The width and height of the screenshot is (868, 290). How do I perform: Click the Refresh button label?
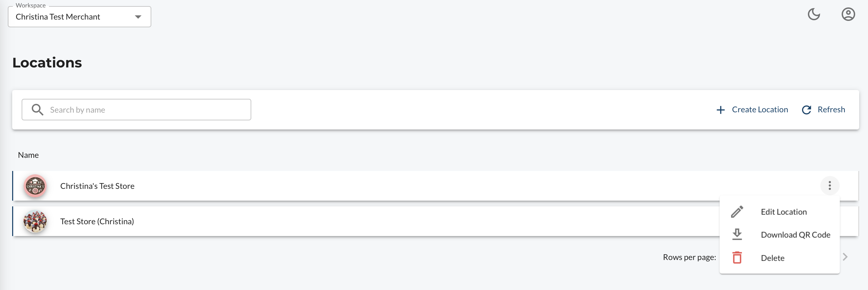[x=831, y=110]
